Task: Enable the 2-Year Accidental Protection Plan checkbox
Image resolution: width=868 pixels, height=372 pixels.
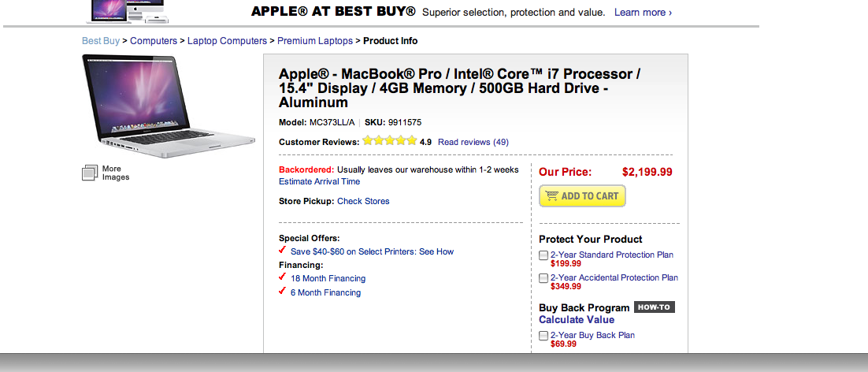Action: [x=543, y=278]
